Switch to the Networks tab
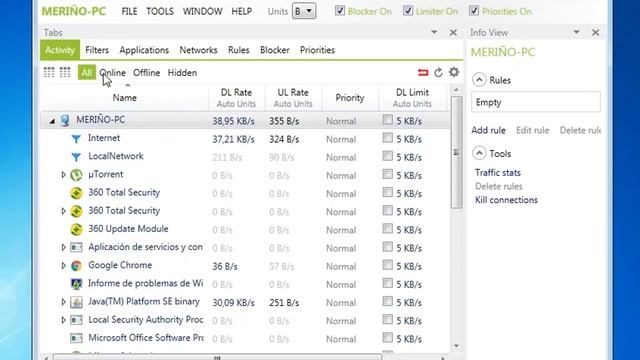 [x=198, y=50]
